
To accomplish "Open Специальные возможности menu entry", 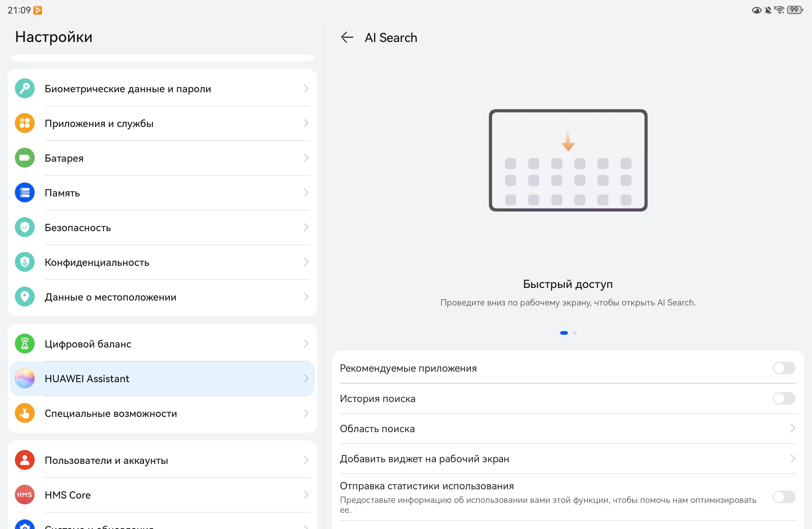I will point(162,413).
